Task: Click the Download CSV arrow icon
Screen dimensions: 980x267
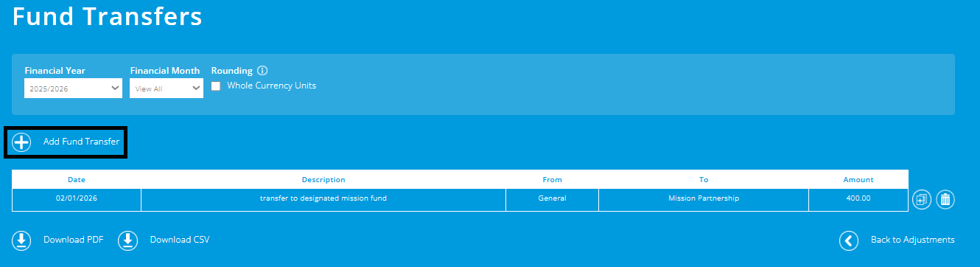Action: [x=128, y=240]
